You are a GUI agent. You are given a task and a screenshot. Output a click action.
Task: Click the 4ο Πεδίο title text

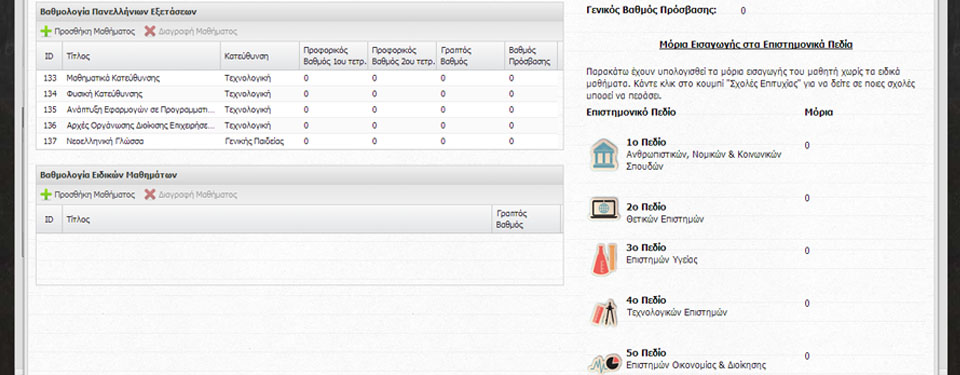(646, 300)
